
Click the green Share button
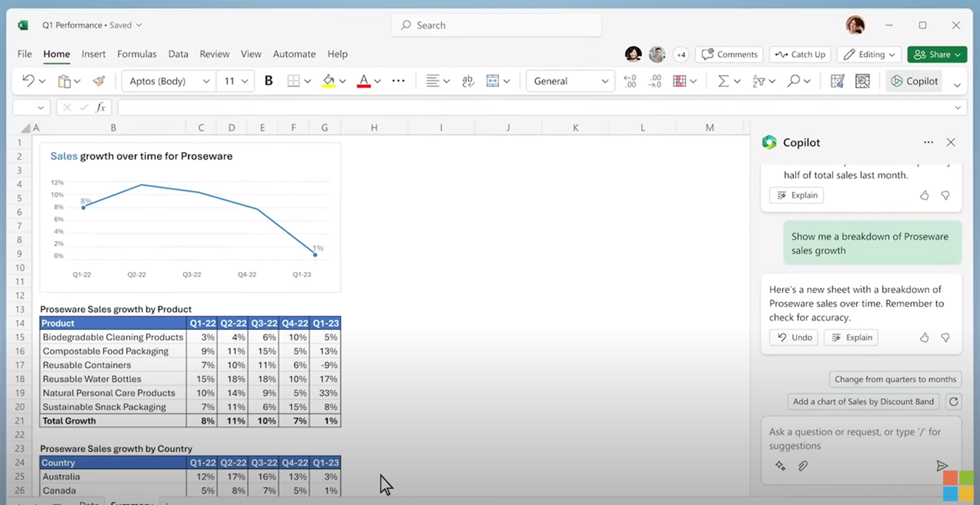coord(937,54)
